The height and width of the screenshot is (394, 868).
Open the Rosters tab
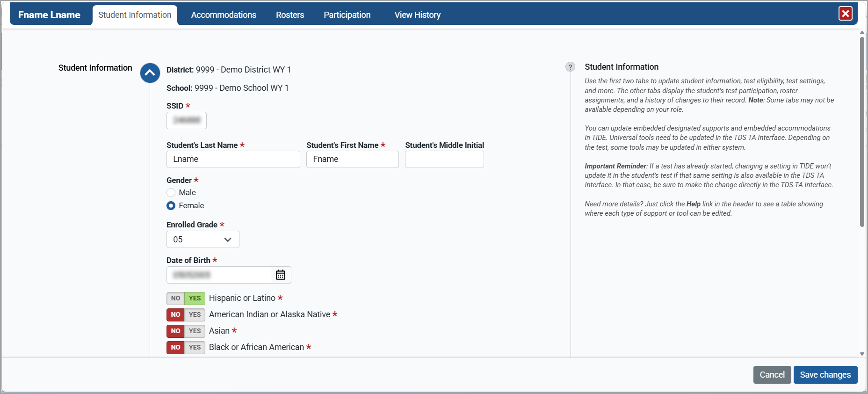tap(290, 15)
